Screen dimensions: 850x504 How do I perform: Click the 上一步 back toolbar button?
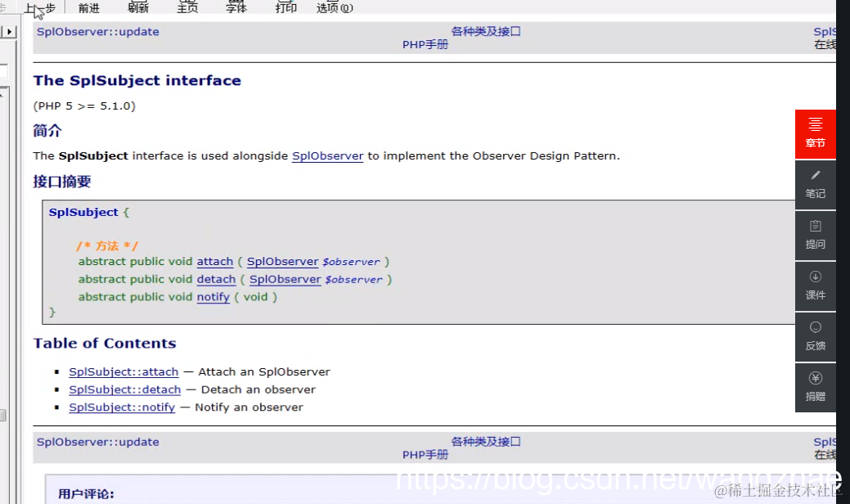pyautogui.click(x=39, y=7)
